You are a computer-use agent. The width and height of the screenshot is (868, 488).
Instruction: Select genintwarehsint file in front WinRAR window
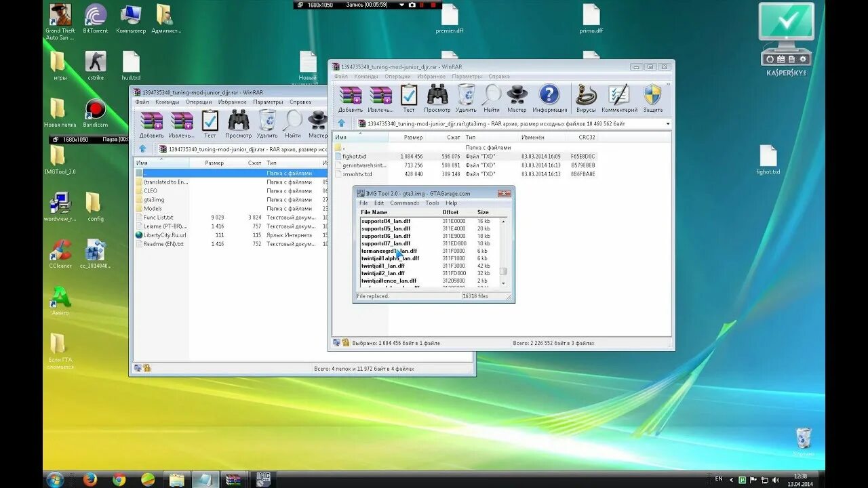click(x=364, y=165)
